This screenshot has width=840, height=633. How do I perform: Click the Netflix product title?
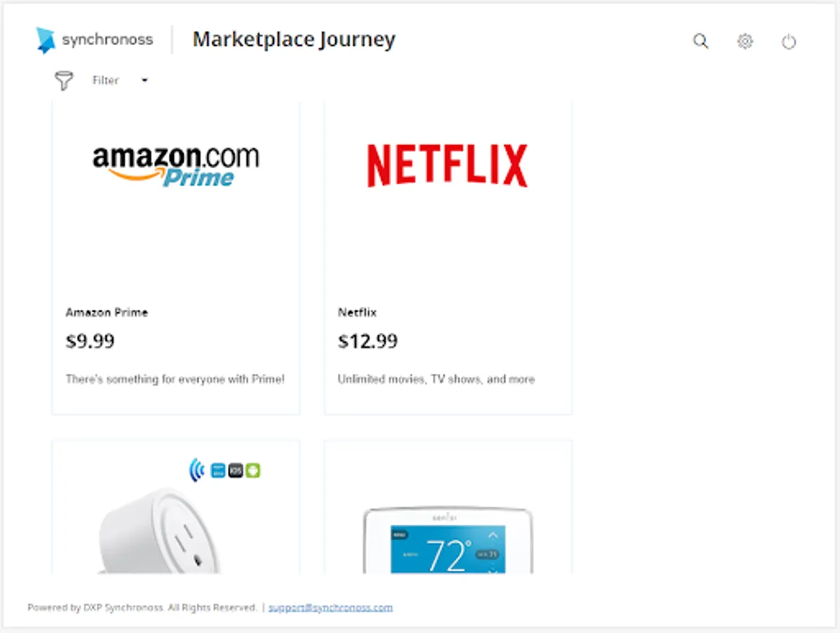pyautogui.click(x=357, y=312)
